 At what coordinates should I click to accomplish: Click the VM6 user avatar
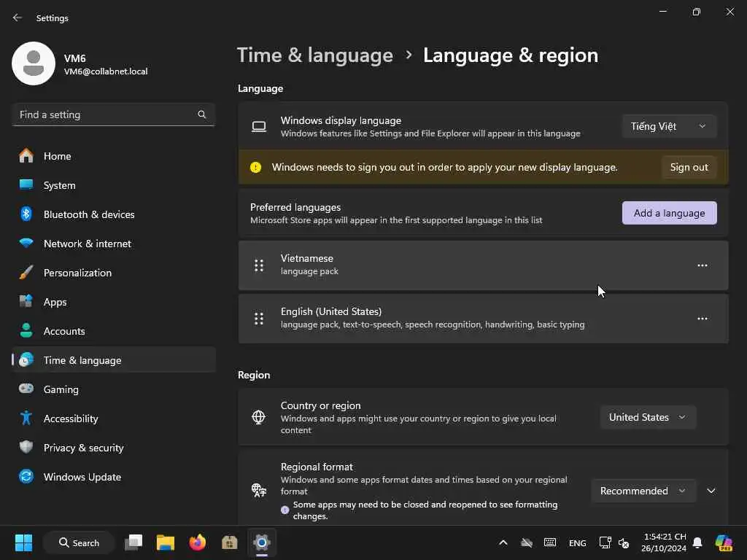[x=34, y=63]
